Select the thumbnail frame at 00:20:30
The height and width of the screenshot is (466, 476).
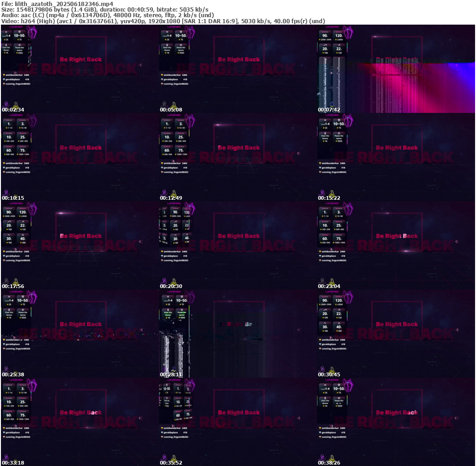[238, 245]
